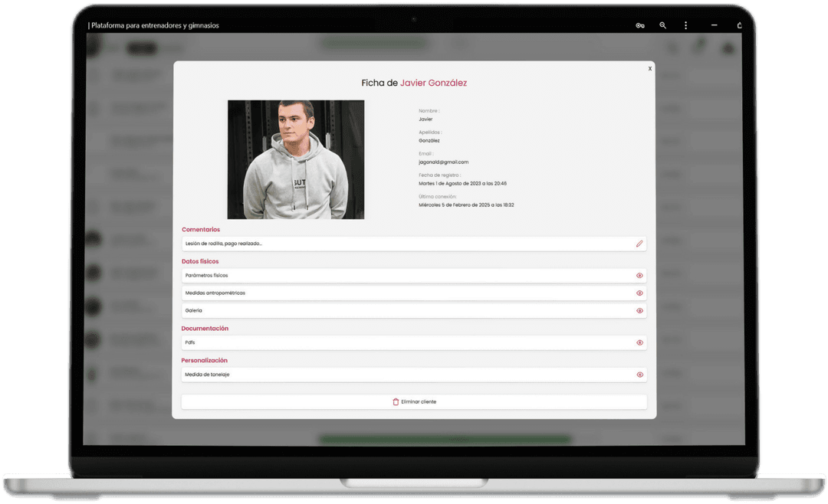Minimize the application window
This screenshot has height=504, width=828.
coord(715,25)
